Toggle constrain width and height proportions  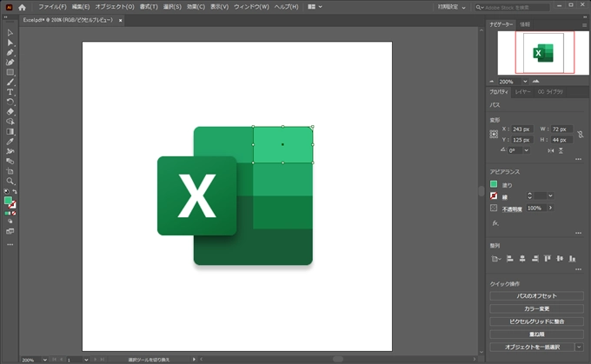(581, 134)
